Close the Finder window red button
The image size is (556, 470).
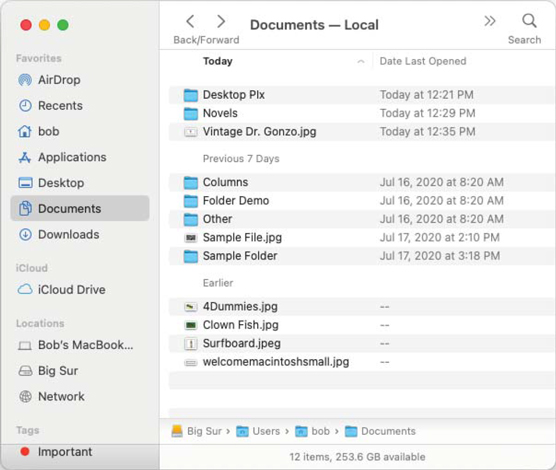[x=26, y=25]
